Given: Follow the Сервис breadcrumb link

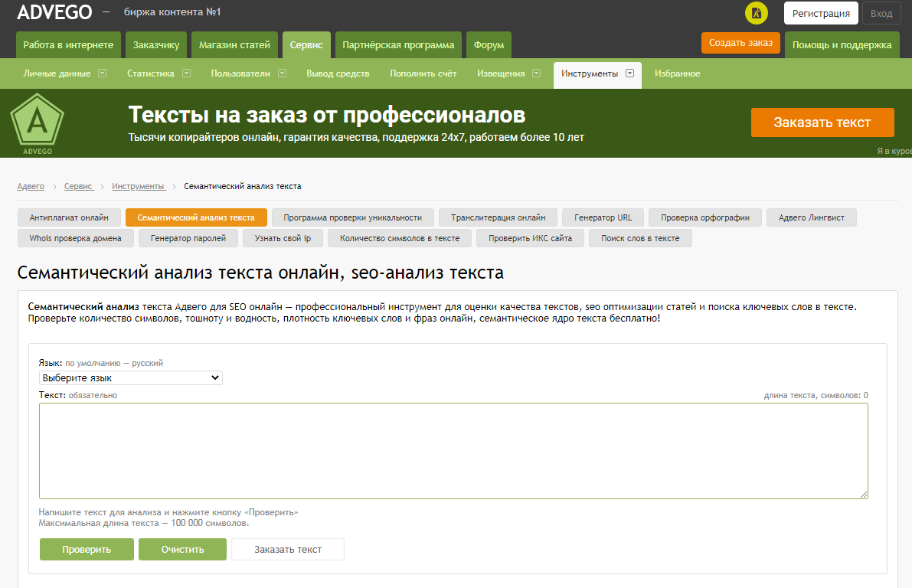Looking at the screenshot, I should point(79,186).
